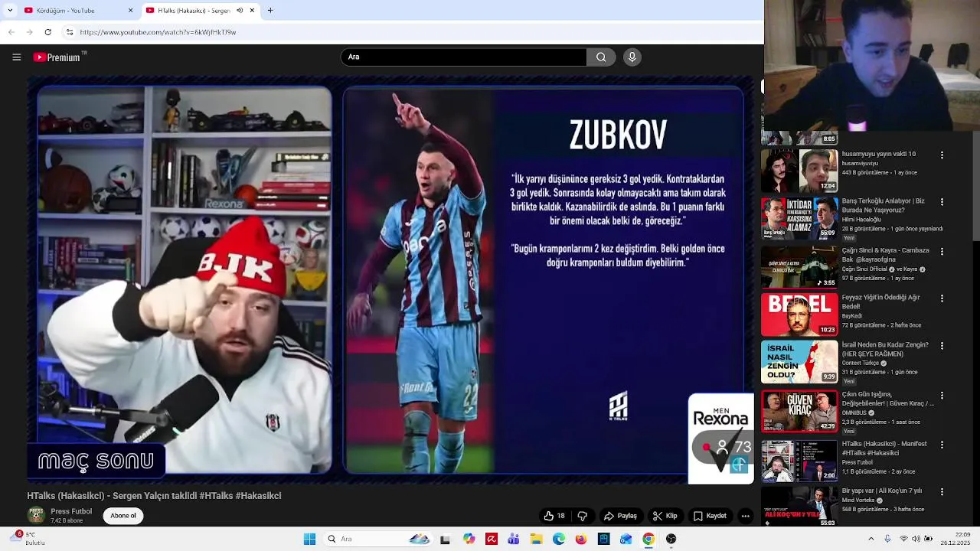Expand the tab search dropdown arrow
The height and width of the screenshot is (551, 980).
[x=9, y=11]
